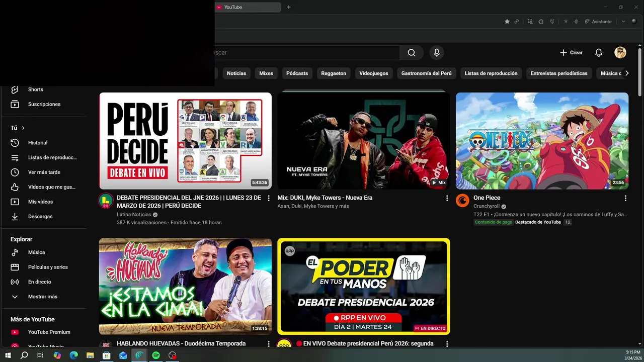644x362 pixels.
Task: Open RPP Debate Presidencial 2026 thumbnail
Action: click(364, 287)
